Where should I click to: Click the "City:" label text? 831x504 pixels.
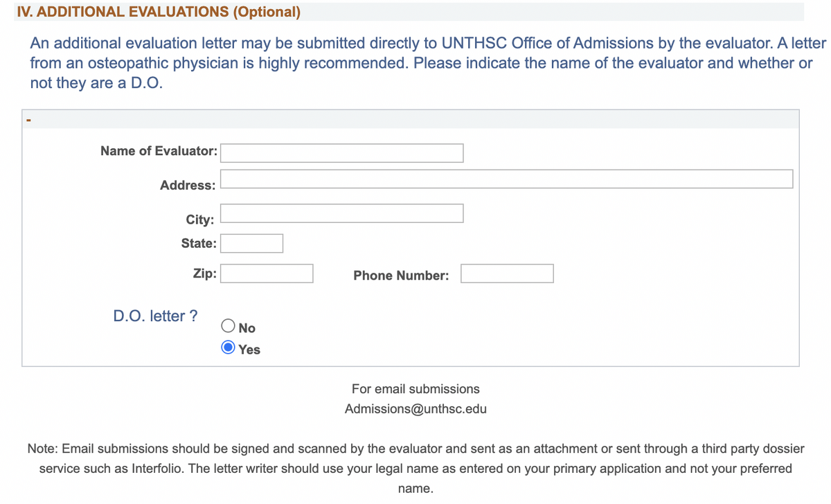(199, 220)
